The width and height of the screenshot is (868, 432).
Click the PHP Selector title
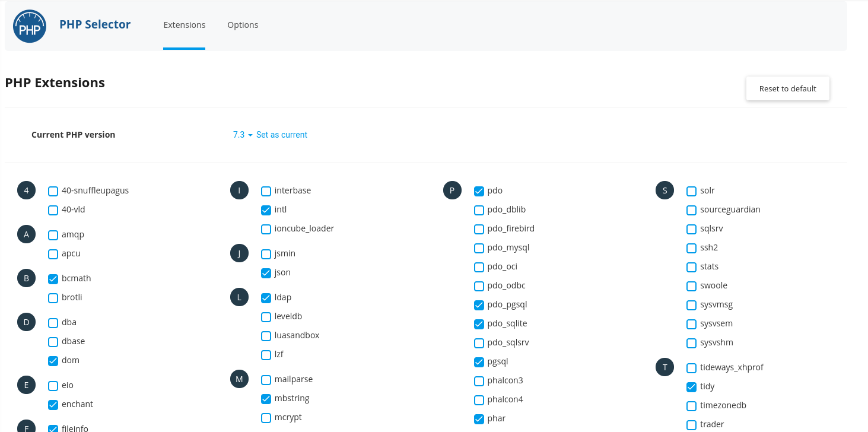pyautogui.click(x=95, y=24)
